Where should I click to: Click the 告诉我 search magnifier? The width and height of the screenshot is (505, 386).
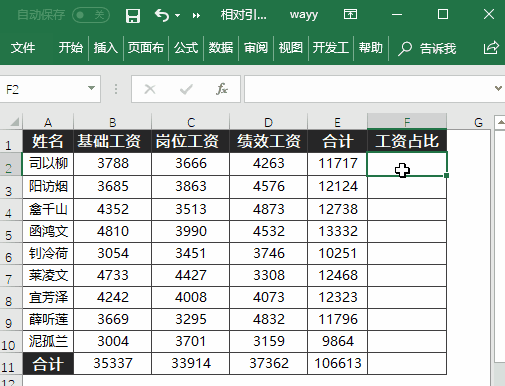(405, 49)
